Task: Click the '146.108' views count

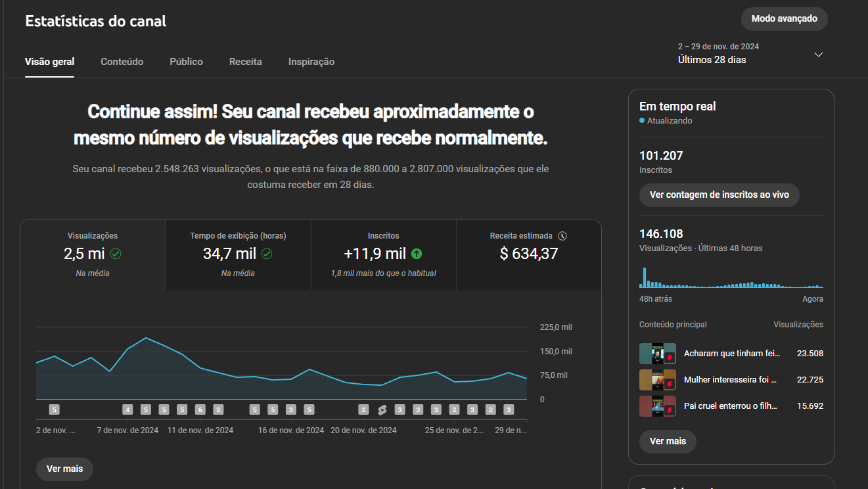Action: point(661,234)
